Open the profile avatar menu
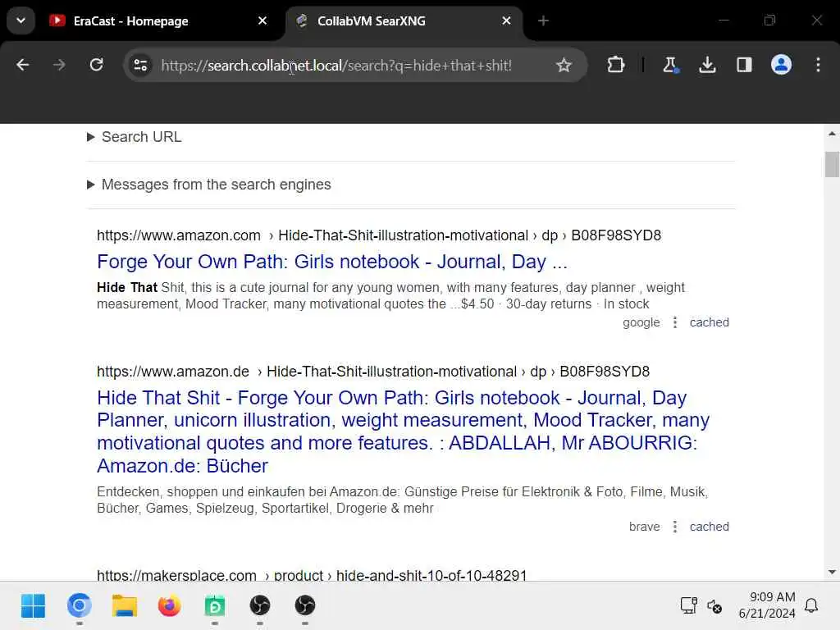This screenshot has height=630, width=840. click(781, 65)
